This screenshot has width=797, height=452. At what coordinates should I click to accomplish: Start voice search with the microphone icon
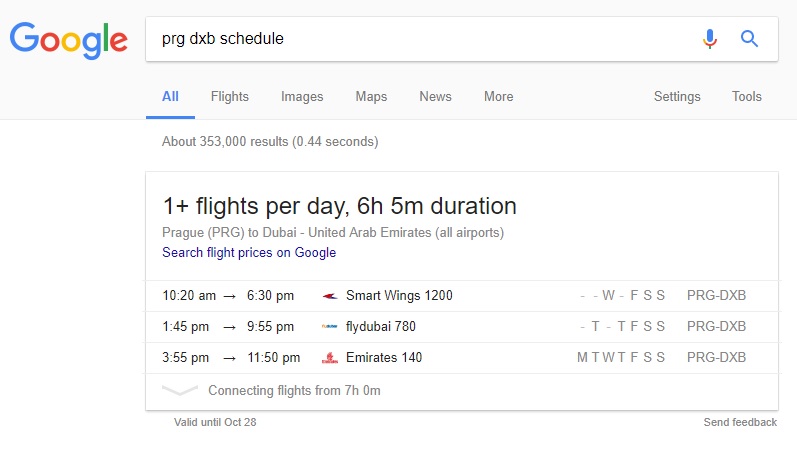point(710,39)
